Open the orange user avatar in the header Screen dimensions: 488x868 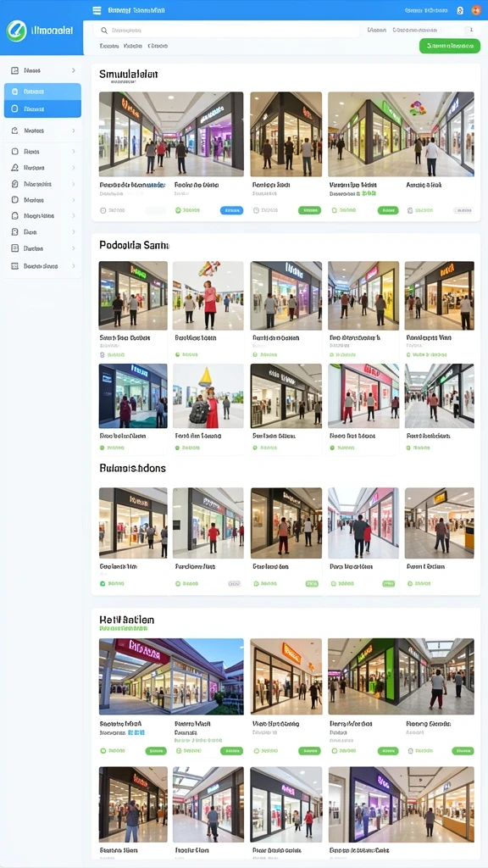pyautogui.click(x=476, y=10)
